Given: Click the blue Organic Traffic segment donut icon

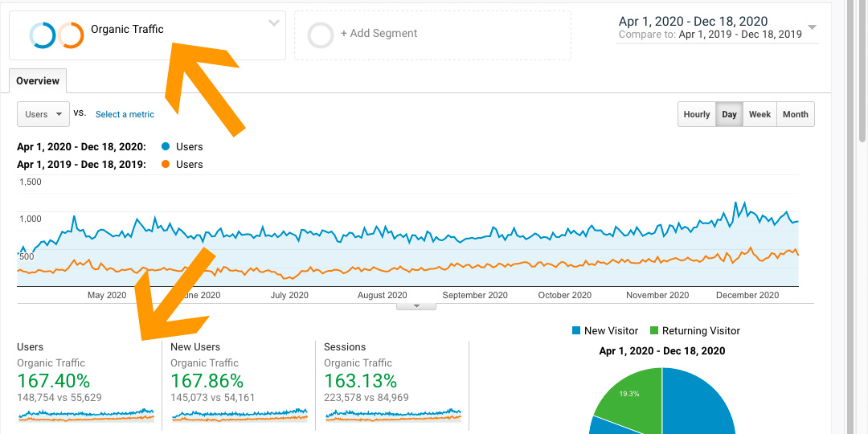Looking at the screenshot, I should (x=42, y=35).
